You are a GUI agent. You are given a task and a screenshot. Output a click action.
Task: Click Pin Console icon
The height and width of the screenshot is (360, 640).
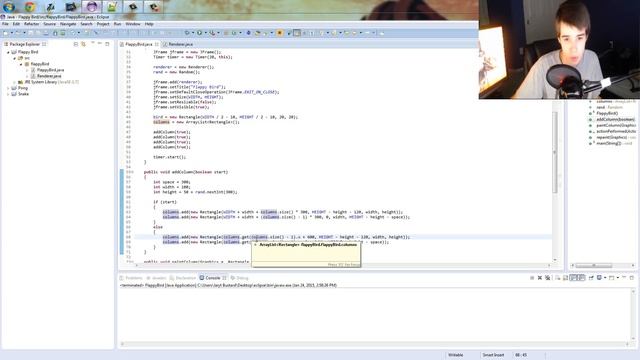pyautogui.click(x=591, y=278)
